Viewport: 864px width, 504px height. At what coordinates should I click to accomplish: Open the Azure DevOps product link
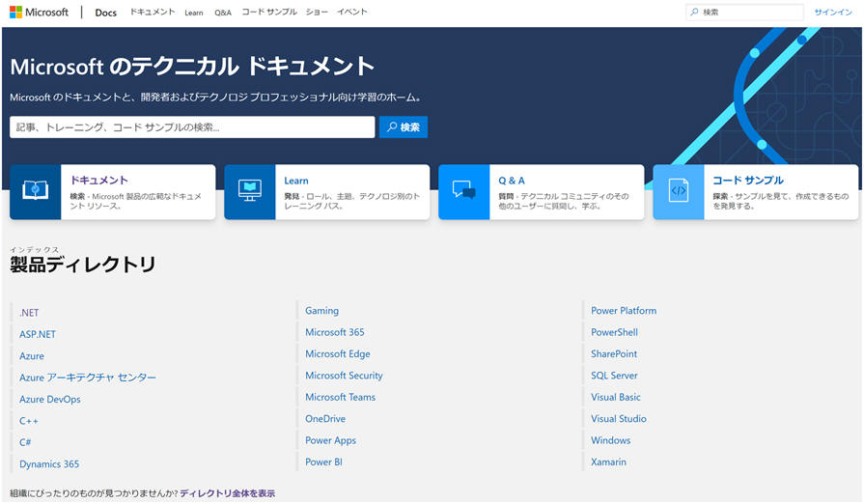point(50,400)
